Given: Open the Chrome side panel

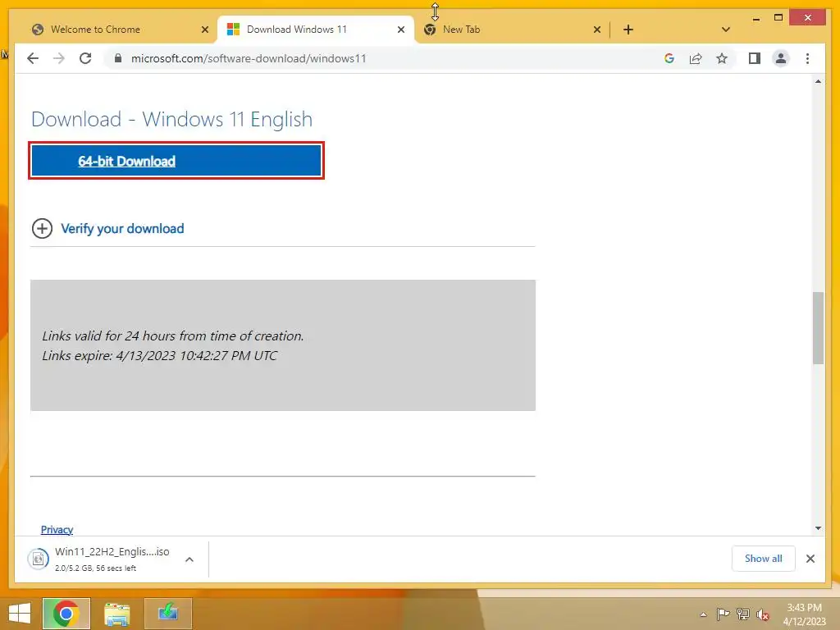Looking at the screenshot, I should pyautogui.click(x=755, y=58).
